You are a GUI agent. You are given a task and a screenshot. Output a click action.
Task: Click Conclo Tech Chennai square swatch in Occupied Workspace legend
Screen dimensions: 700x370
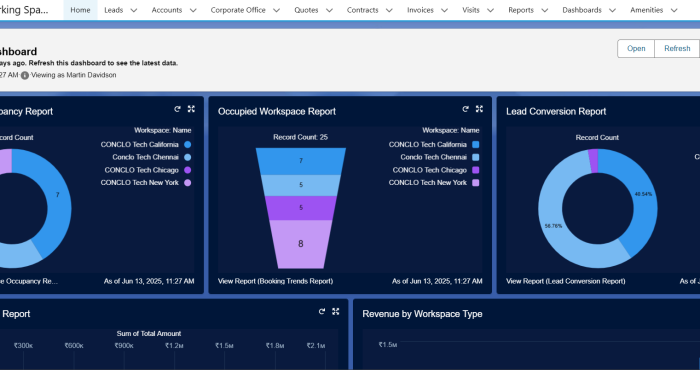click(x=475, y=157)
